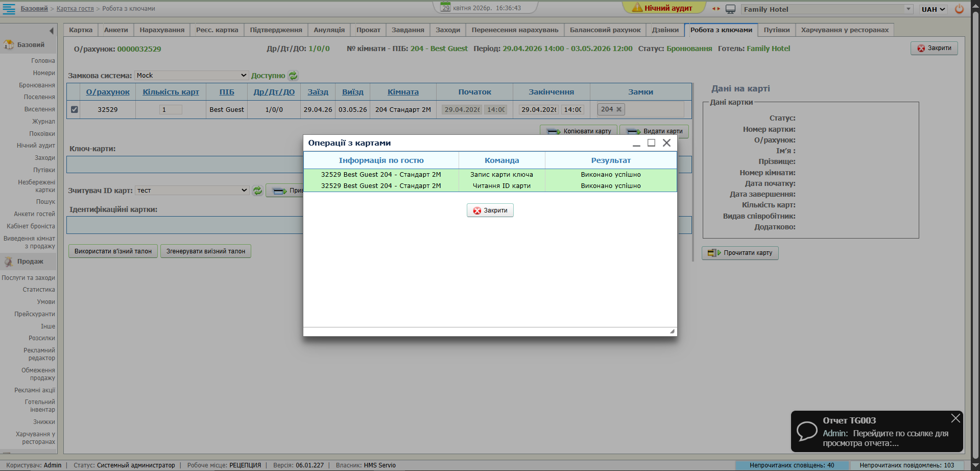Click the hamburger menu icon at top-left
Screen dimensions: 980x471
pyautogui.click(x=9, y=9)
